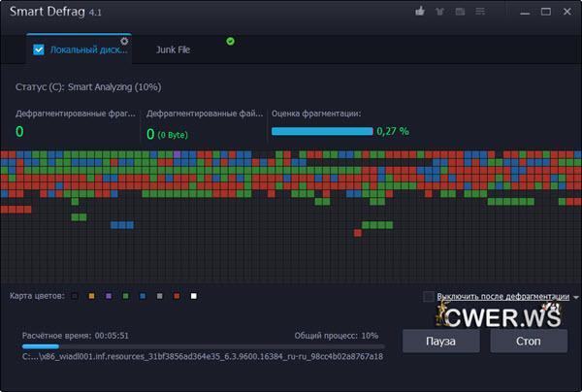Switch to the Junk File tab
This screenshot has height=392, width=582.
coord(174,49)
